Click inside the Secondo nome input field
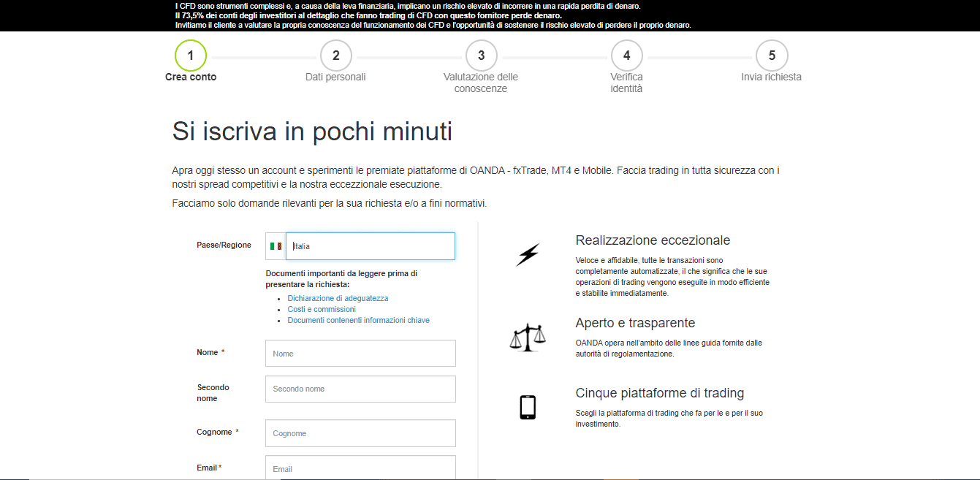 360,389
